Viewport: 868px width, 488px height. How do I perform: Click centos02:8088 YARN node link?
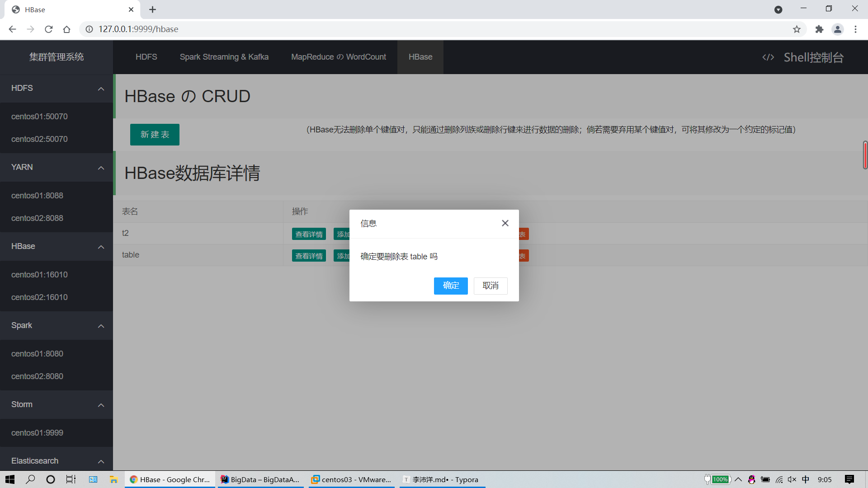pyautogui.click(x=37, y=218)
